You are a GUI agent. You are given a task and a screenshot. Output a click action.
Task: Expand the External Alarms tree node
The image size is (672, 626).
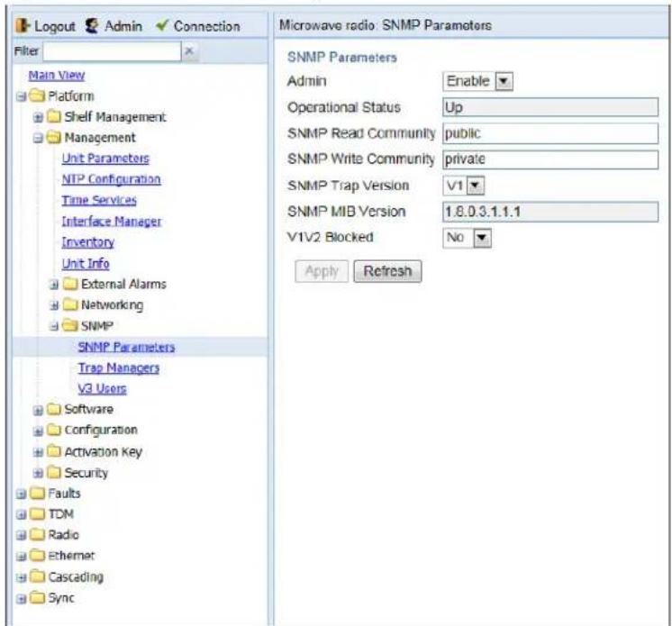[54, 285]
